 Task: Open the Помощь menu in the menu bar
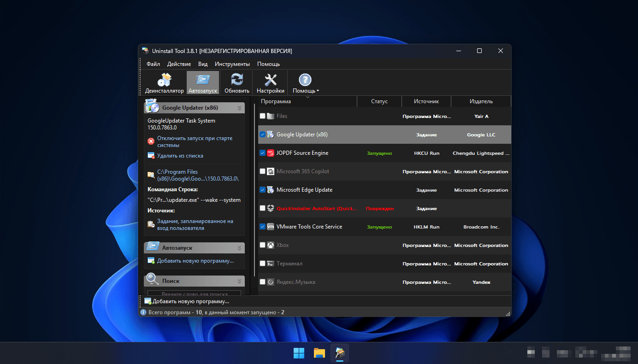click(x=268, y=64)
